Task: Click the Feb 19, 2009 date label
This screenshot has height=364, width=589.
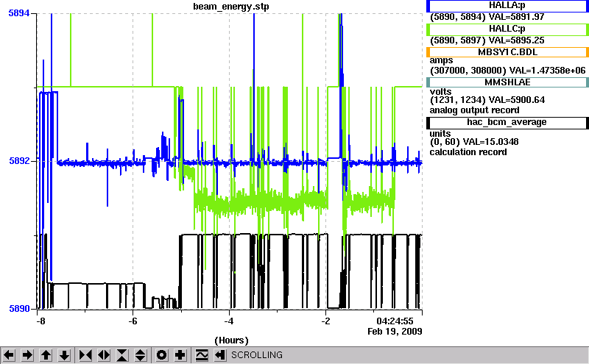Action: tap(395, 332)
